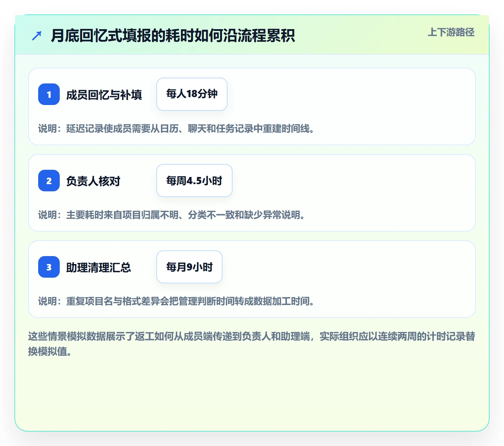Select the 每人18分钟 value pill
Screen dimensions: 504x446
(192, 94)
